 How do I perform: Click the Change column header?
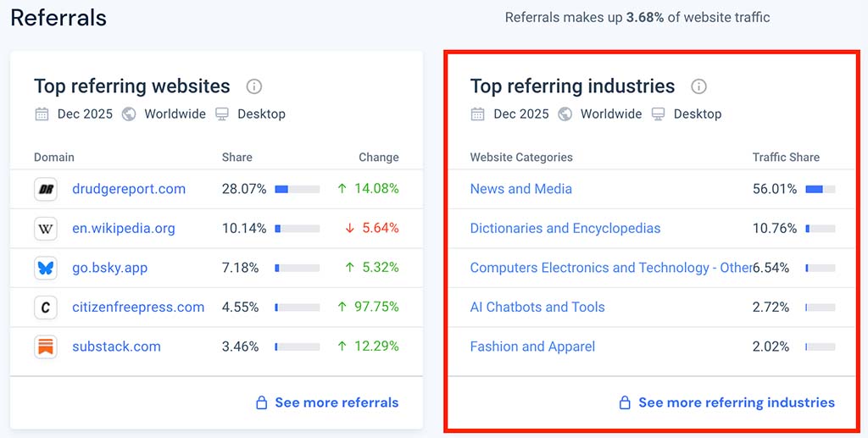(x=379, y=158)
